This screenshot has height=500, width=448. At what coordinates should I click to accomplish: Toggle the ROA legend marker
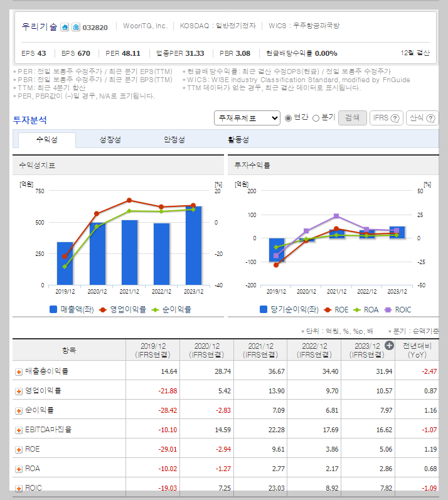coord(357,310)
